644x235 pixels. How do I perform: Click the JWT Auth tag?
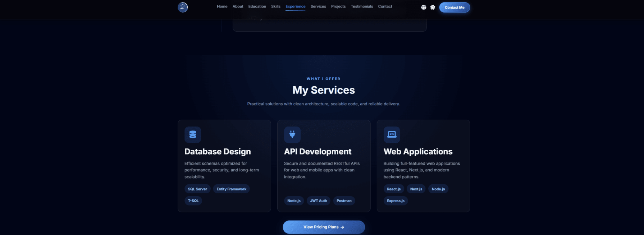[318, 201]
